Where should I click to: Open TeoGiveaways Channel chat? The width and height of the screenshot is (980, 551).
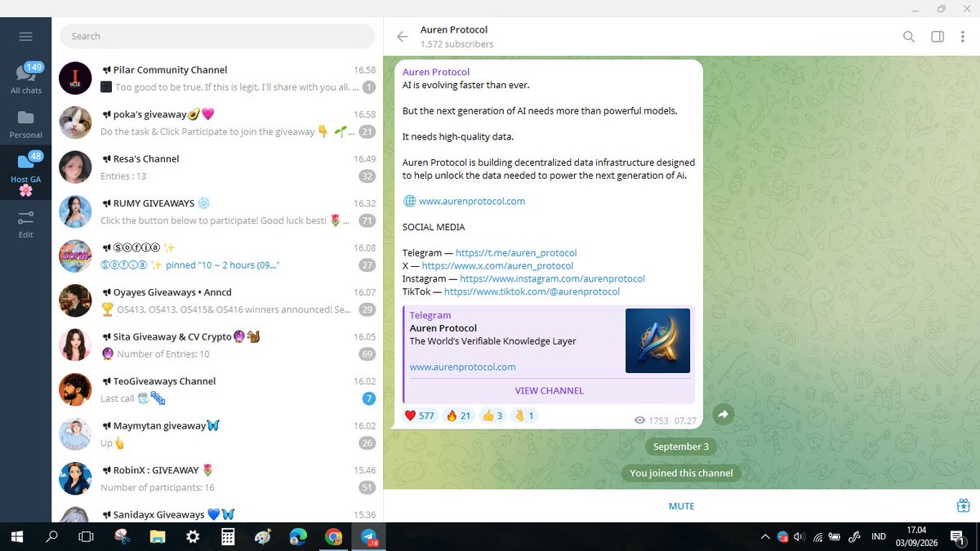pyautogui.click(x=217, y=389)
